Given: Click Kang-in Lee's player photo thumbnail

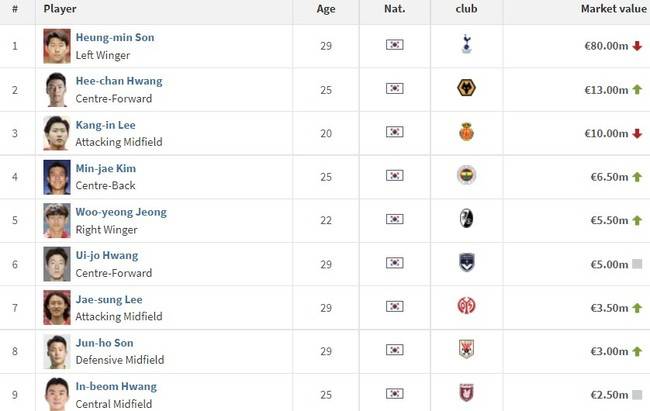Looking at the screenshot, I should pyautogui.click(x=57, y=133).
